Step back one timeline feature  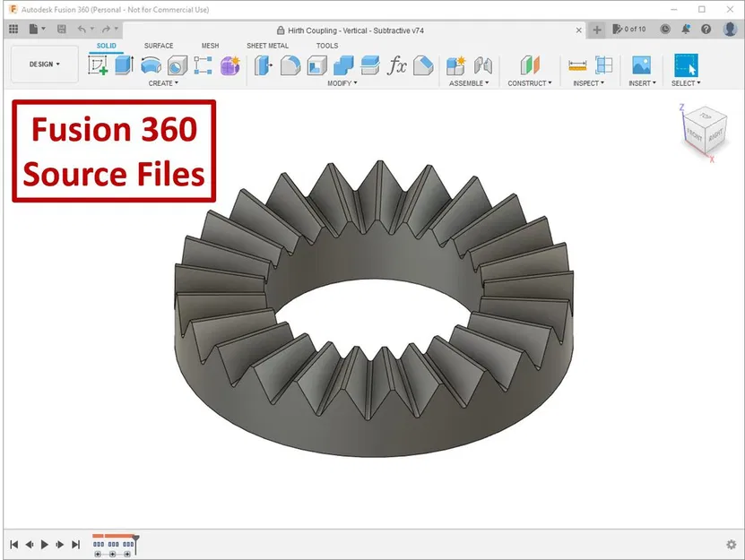[x=30, y=545]
